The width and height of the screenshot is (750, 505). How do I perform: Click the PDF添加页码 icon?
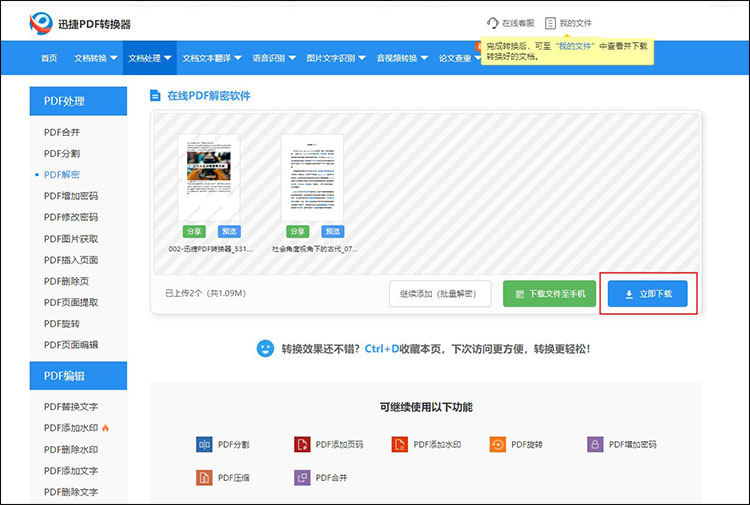point(302,444)
